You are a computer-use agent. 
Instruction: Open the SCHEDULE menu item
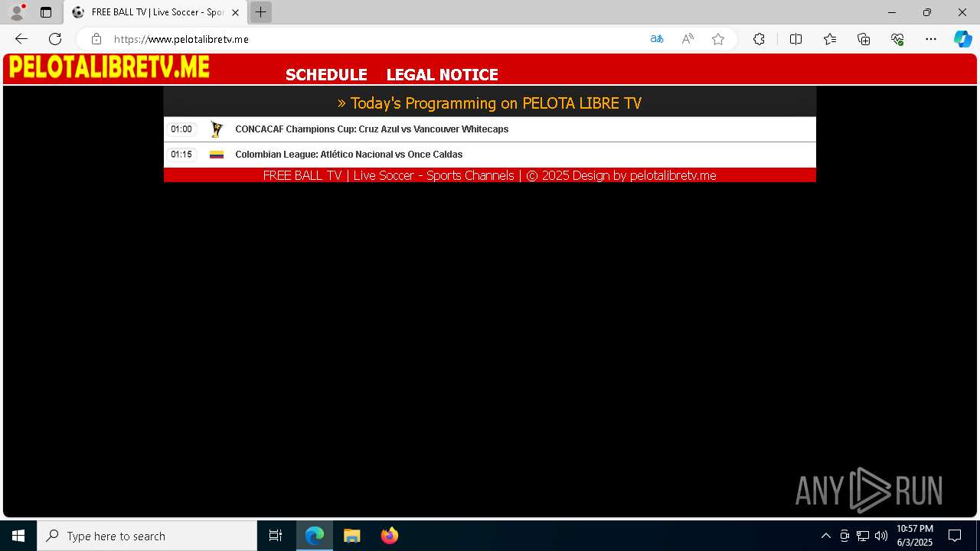(326, 75)
